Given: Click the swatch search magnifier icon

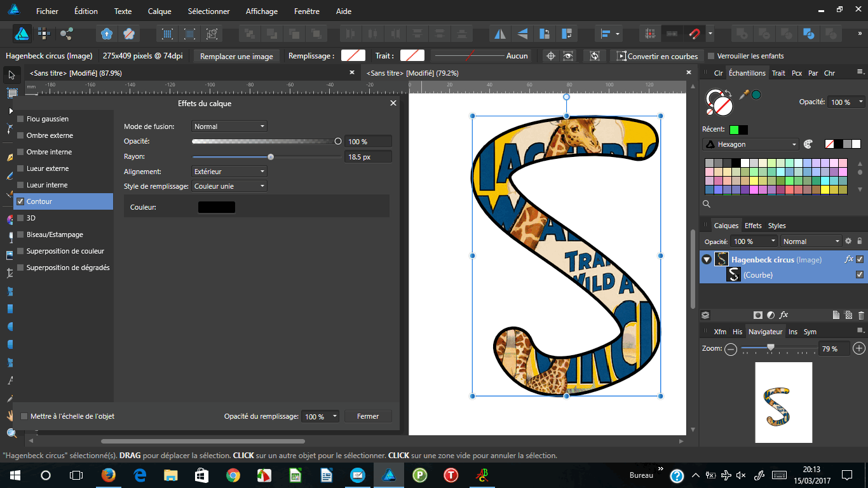Looking at the screenshot, I should [x=707, y=204].
